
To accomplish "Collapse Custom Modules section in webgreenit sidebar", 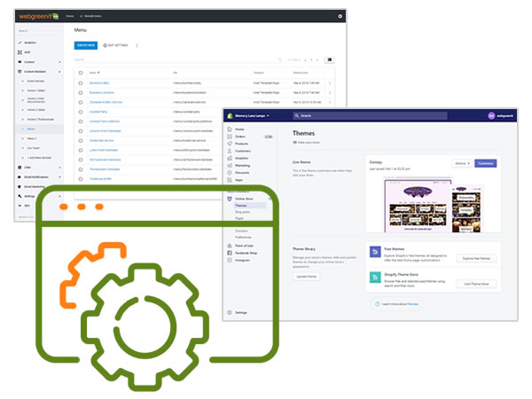I will [x=59, y=72].
